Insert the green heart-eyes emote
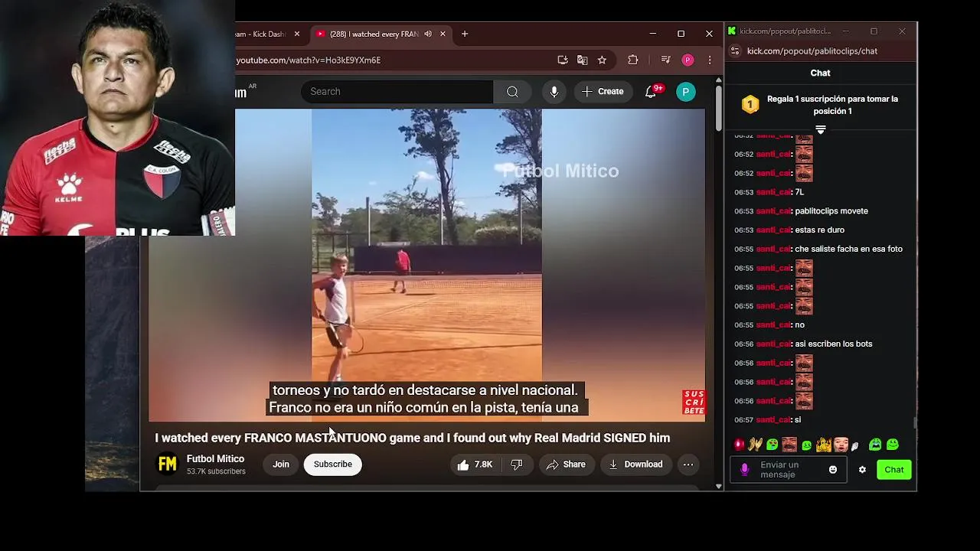 [773, 445]
